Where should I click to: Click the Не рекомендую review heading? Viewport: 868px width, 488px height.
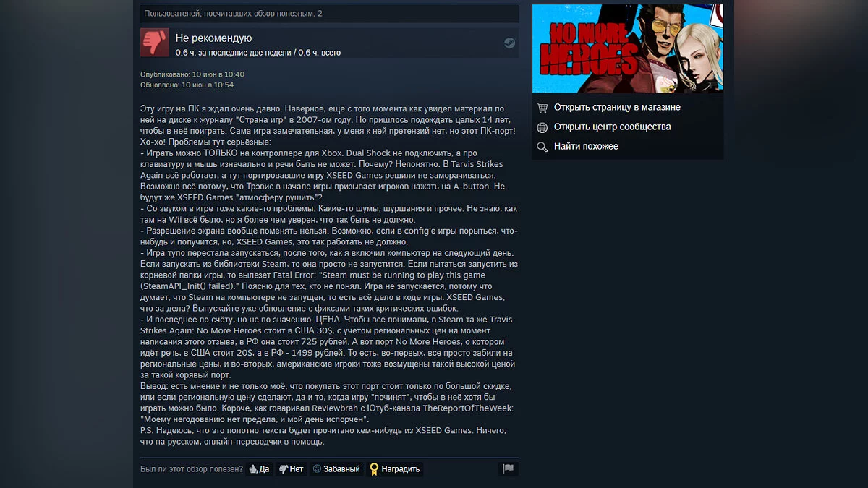[213, 38]
